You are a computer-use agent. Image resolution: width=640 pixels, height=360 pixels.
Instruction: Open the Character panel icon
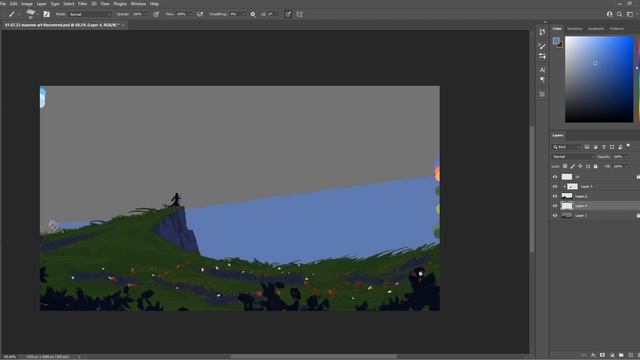click(x=542, y=70)
